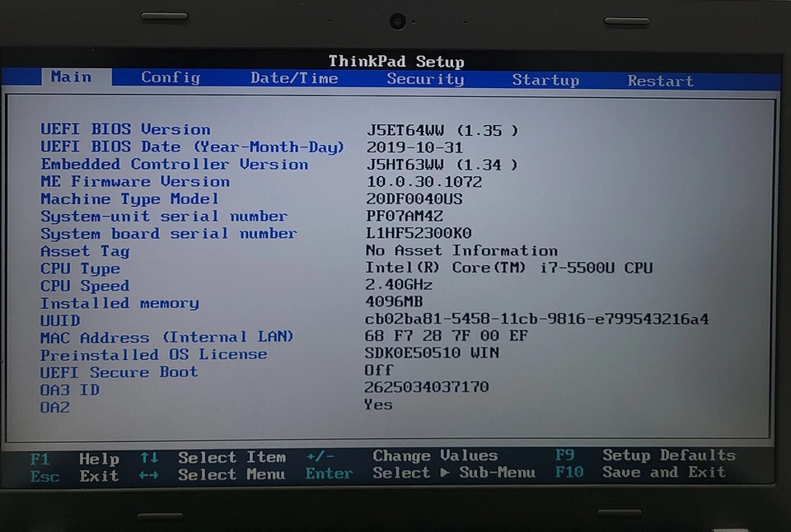Select the CPU Type entry
Viewport: 791px width, 532px height.
point(80,268)
